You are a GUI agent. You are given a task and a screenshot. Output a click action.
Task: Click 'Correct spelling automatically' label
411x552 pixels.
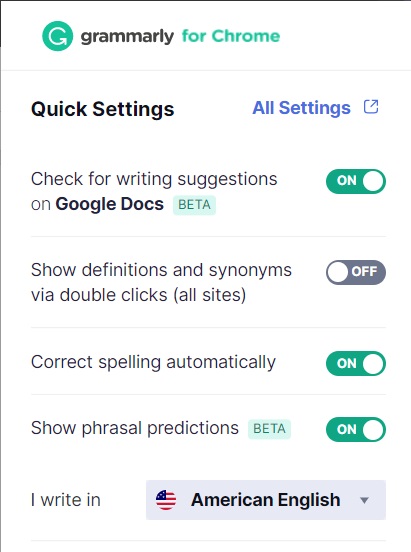point(153,362)
